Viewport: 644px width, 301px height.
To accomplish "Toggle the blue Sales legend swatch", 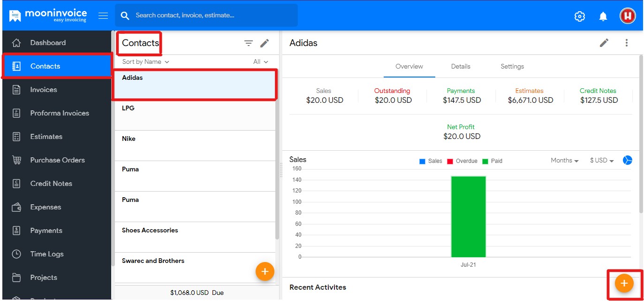I will [422, 161].
